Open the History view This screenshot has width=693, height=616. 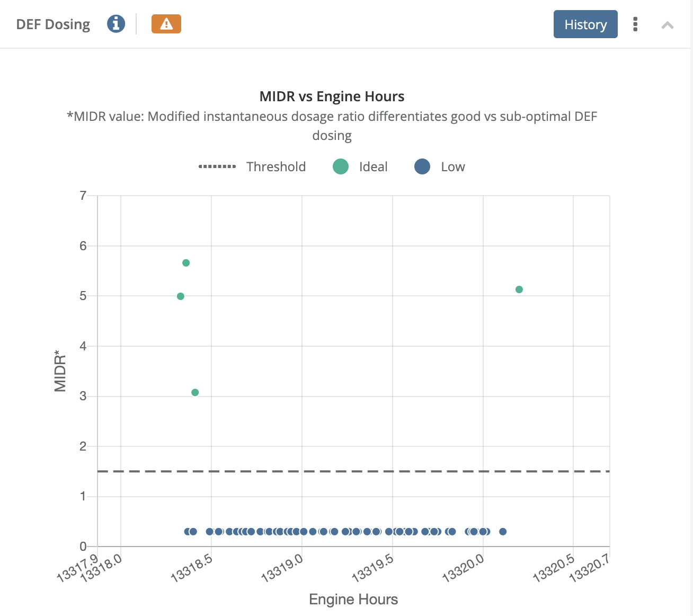tap(585, 24)
